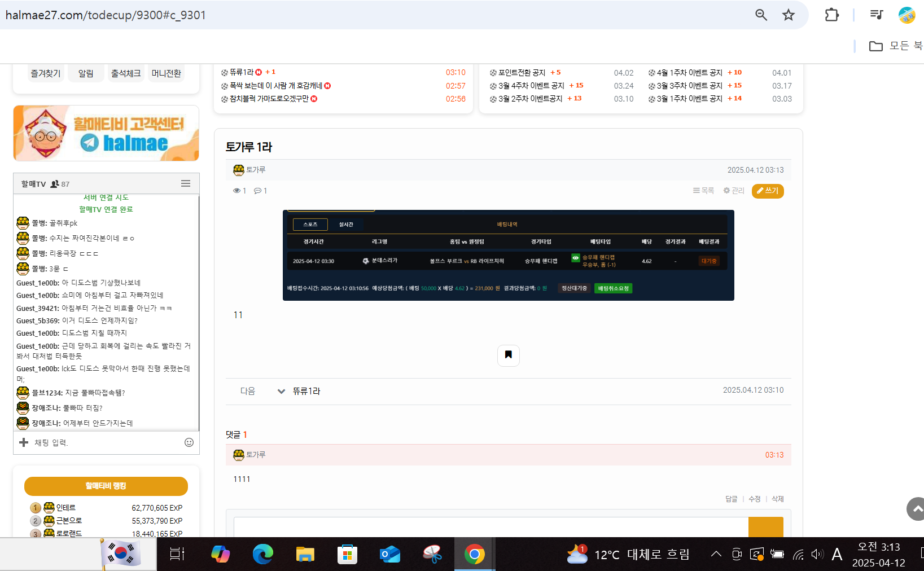Click 삭제 to delete the comment
The height and width of the screenshot is (571, 924).
(x=777, y=499)
